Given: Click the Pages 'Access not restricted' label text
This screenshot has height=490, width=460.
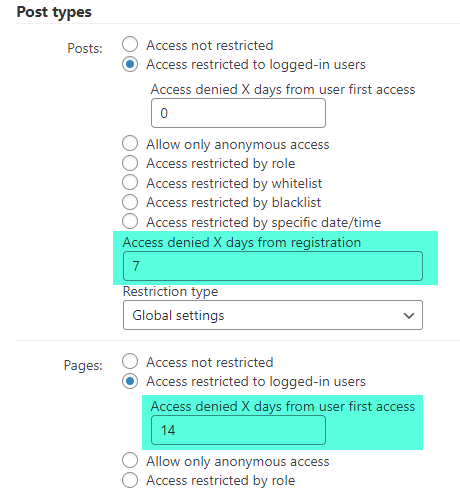Looking at the screenshot, I should coord(210,362).
